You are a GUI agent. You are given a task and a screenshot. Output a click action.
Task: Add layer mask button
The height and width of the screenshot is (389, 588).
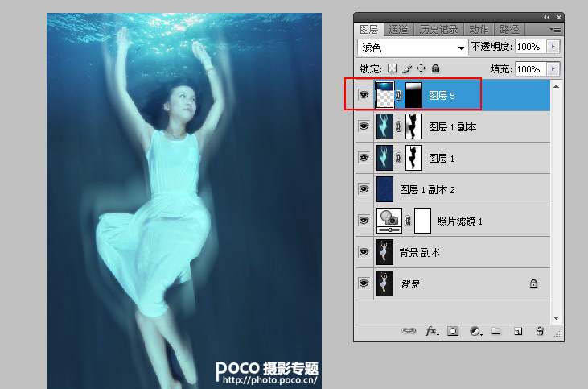coord(453,331)
